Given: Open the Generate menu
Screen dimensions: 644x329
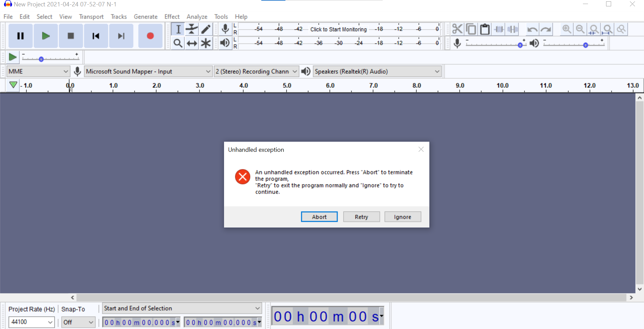Looking at the screenshot, I should (x=146, y=16).
